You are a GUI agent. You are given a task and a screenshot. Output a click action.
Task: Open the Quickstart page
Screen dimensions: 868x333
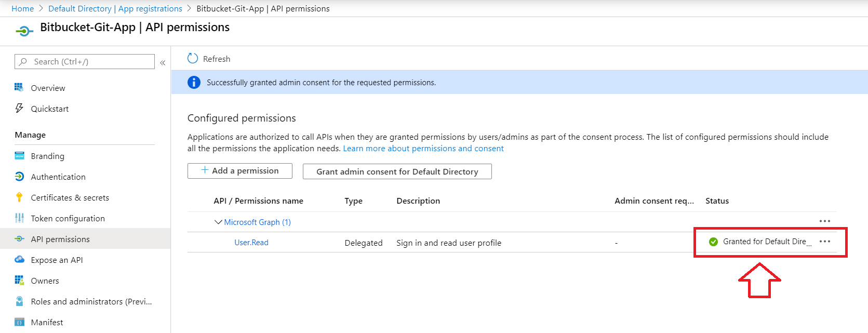(50, 109)
